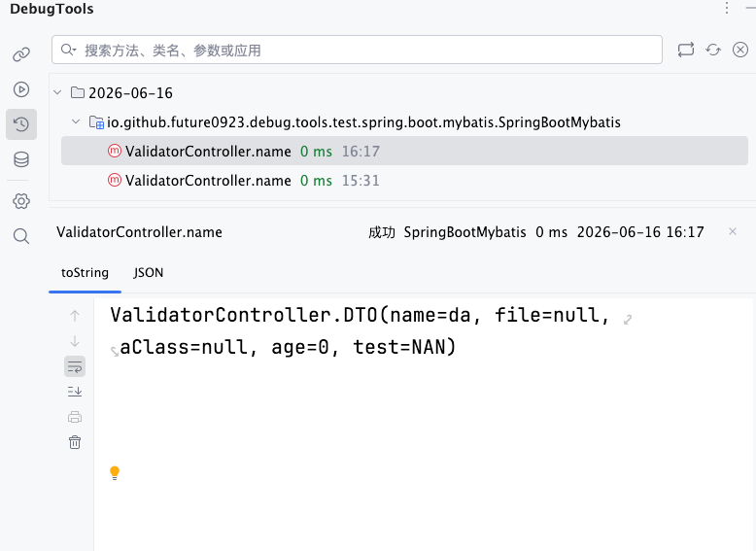Focus the method/class search input field
This screenshot has height=551, width=756.
[x=357, y=50]
